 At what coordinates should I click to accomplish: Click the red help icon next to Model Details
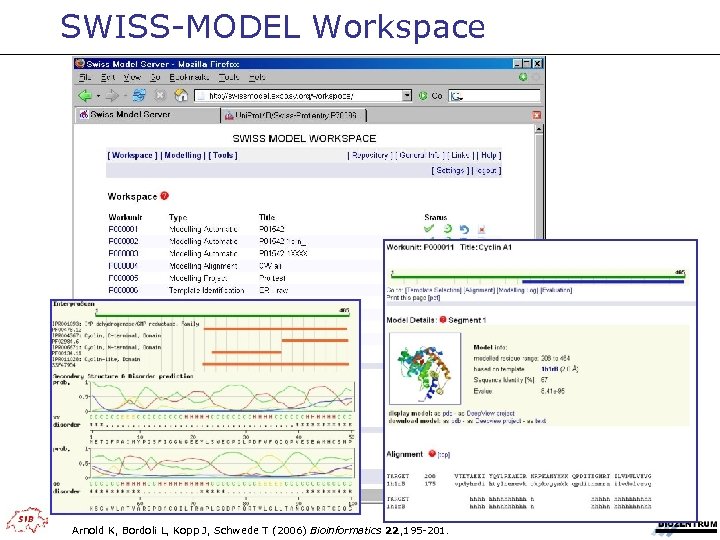[443, 320]
